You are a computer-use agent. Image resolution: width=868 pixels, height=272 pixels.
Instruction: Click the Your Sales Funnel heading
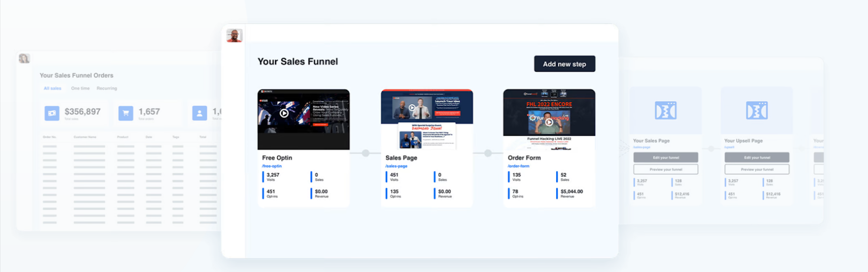[x=298, y=61]
